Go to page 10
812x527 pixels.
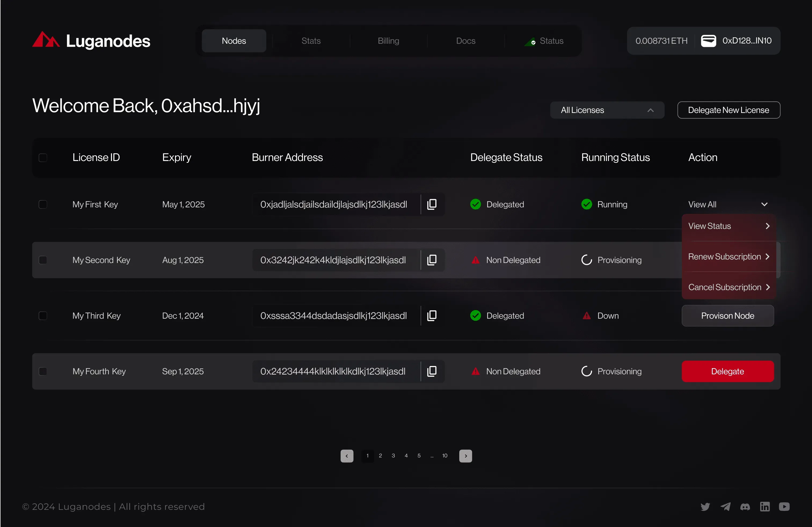[445, 456]
